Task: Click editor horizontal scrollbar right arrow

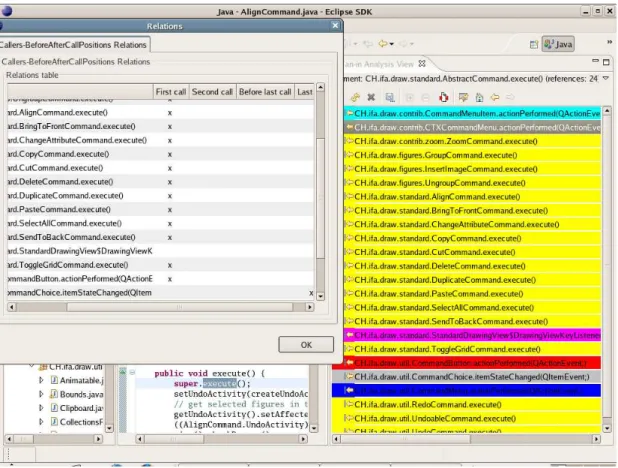Action: pos(303,438)
